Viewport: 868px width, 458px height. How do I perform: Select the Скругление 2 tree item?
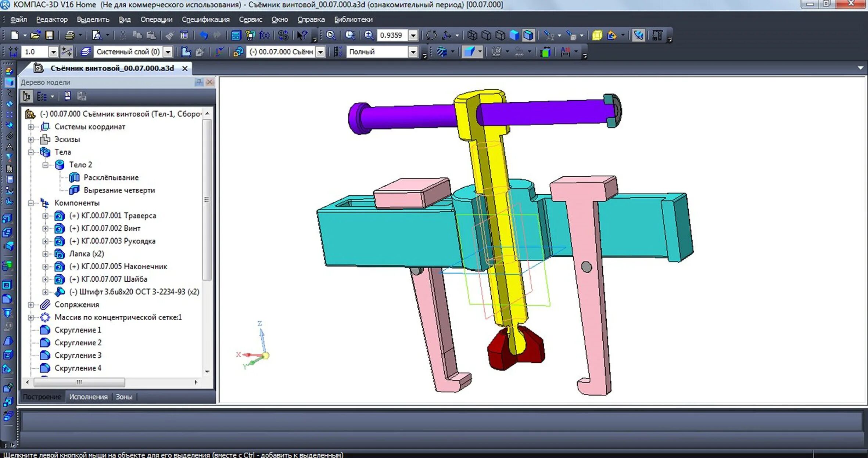(78, 343)
